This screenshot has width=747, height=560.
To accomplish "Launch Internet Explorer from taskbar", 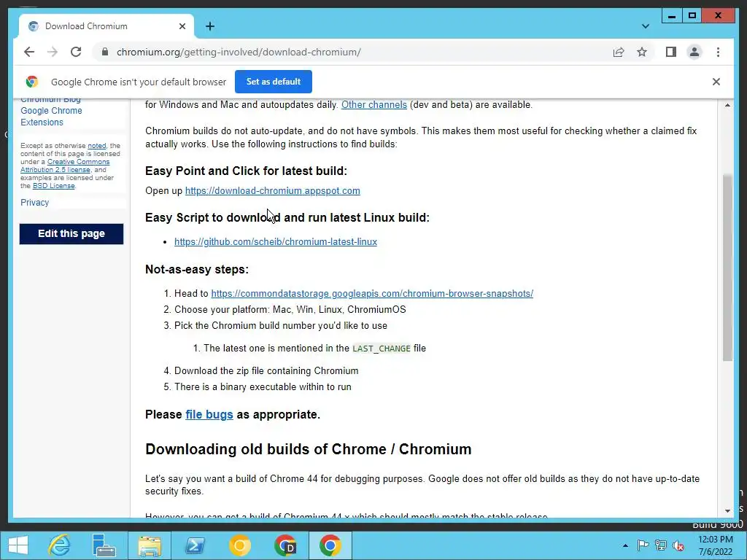I will click(60, 545).
